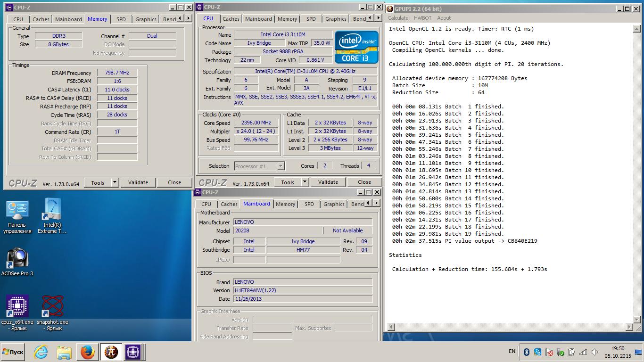644x362 pixels.
Task: Select Memory tab in CPU-Z CPU window
Action: pyautogui.click(x=287, y=18)
